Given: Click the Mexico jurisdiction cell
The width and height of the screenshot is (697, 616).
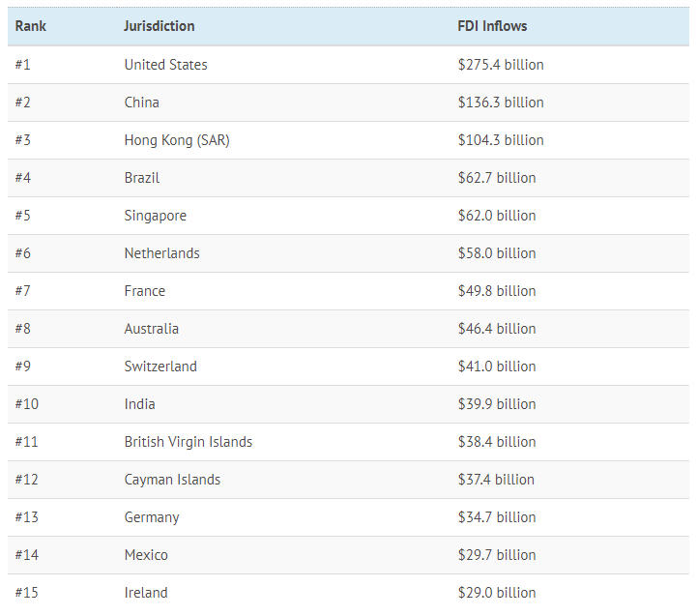Looking at the screenshot, I should coord(146,555).
